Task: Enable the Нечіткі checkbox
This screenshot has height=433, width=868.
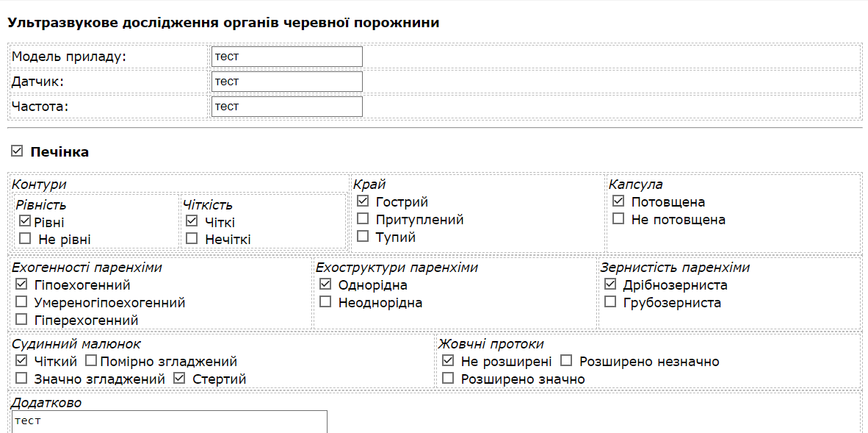Action: tap(192, 238)
